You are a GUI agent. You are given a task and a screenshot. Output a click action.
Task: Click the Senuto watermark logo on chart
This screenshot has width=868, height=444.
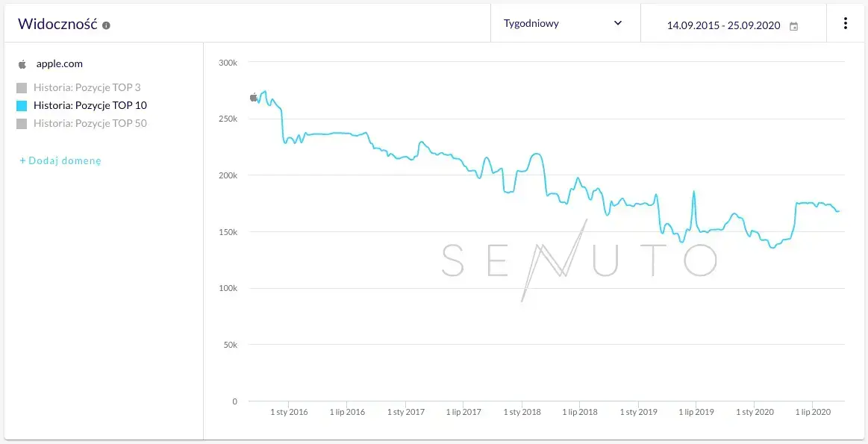pyautogui.click(x=578, y=260)
